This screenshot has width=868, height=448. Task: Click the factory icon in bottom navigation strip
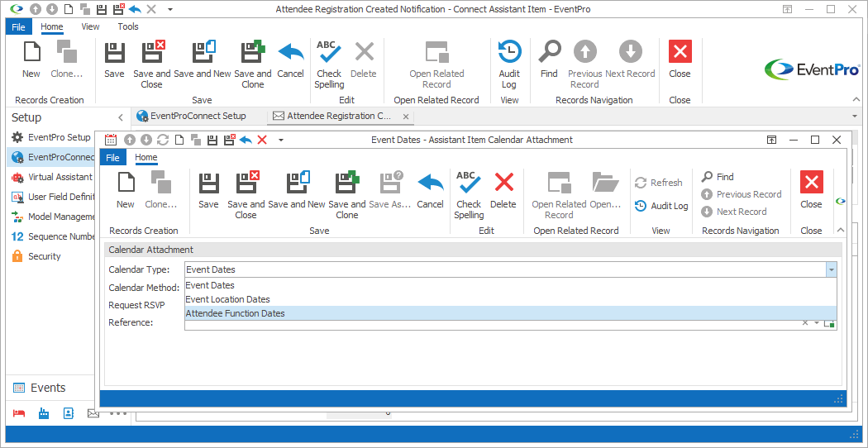[44, 413]
